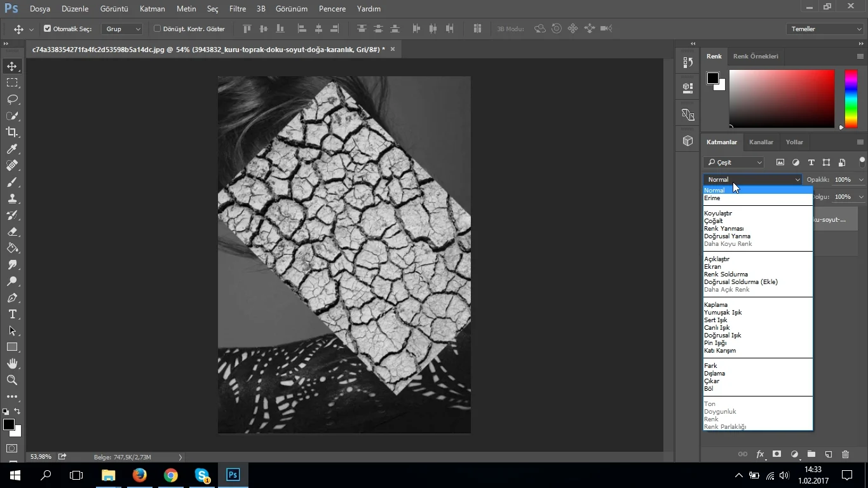Select the Eraser tool
This screenshot has width=868, height=488.
click(12, 231)
